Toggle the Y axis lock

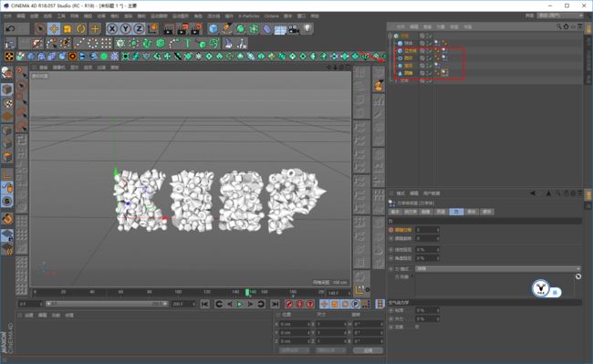(x=126, y=28)
